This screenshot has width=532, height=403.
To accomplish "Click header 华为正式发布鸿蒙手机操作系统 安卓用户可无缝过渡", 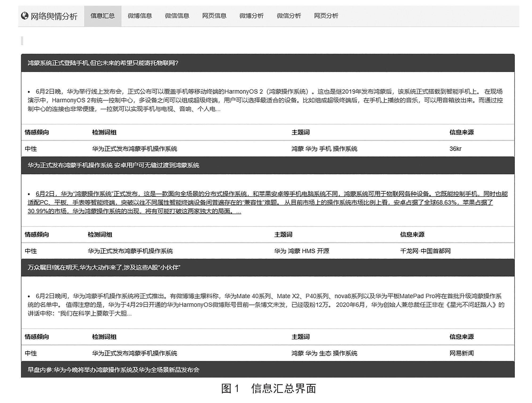I will coord(113,165).
